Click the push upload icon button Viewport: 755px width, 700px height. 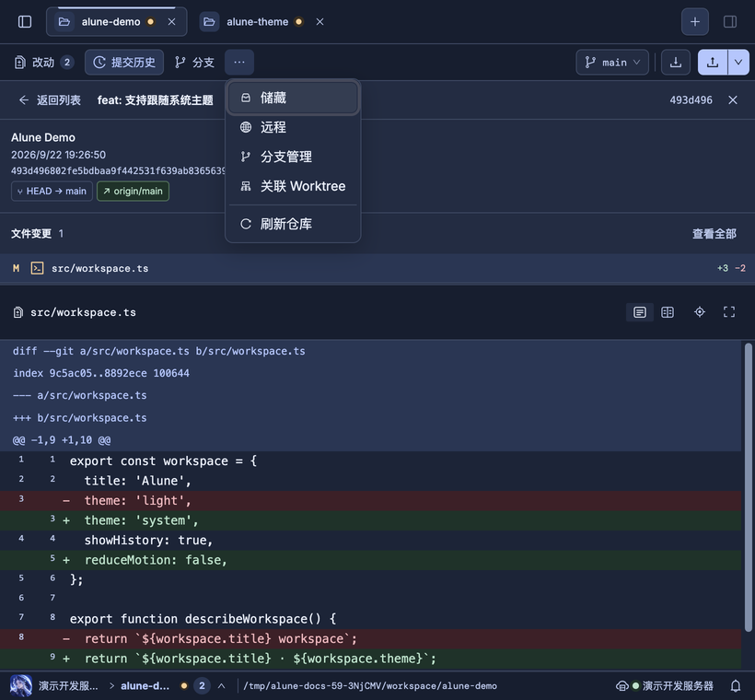(x=713, y=62)
